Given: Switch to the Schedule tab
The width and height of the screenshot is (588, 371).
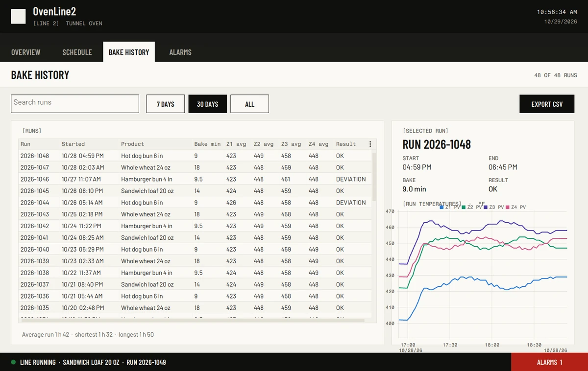Looking at the screenshot, I should pyautogui.click(x=77, y=52).
